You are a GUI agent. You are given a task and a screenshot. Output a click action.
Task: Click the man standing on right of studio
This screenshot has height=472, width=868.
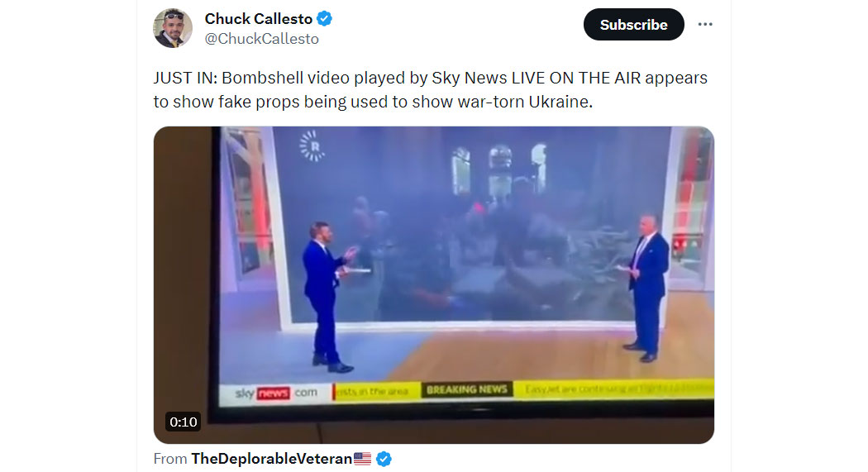[x=646, y=288]
